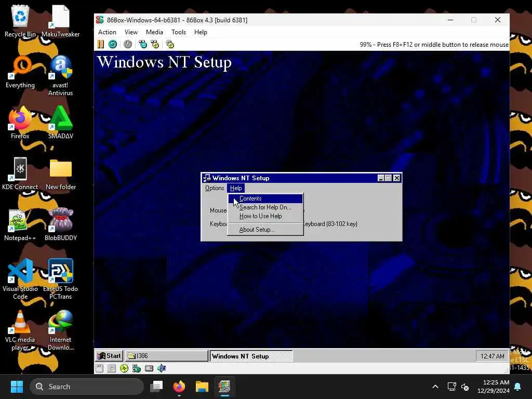Open Everything search desktop icon
Image resolution: width=532 pixels, height=399 pixels.
pos(20,72)
